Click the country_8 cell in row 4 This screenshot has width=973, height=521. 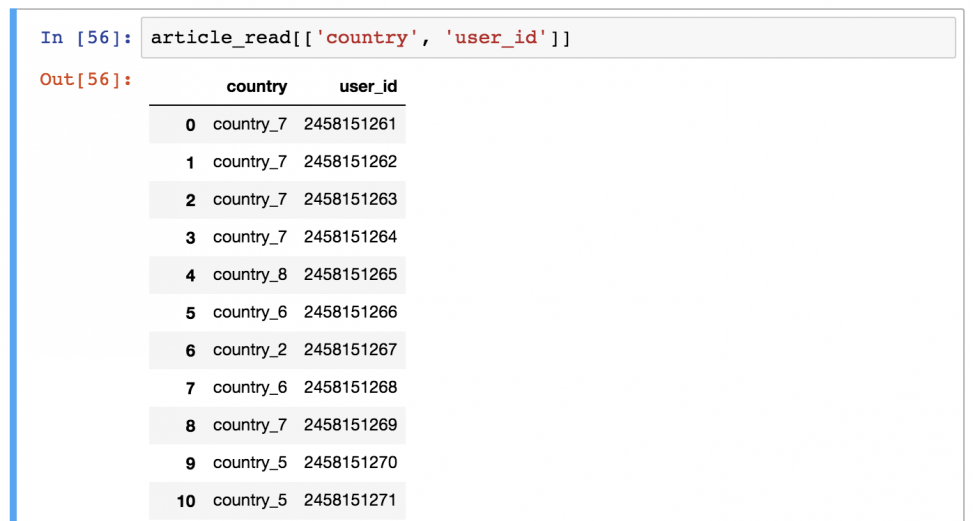tap(250, 275)
